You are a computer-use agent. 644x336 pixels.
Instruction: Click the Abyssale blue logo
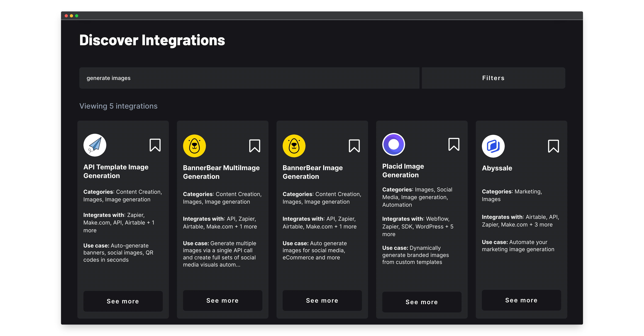point(493,146)
